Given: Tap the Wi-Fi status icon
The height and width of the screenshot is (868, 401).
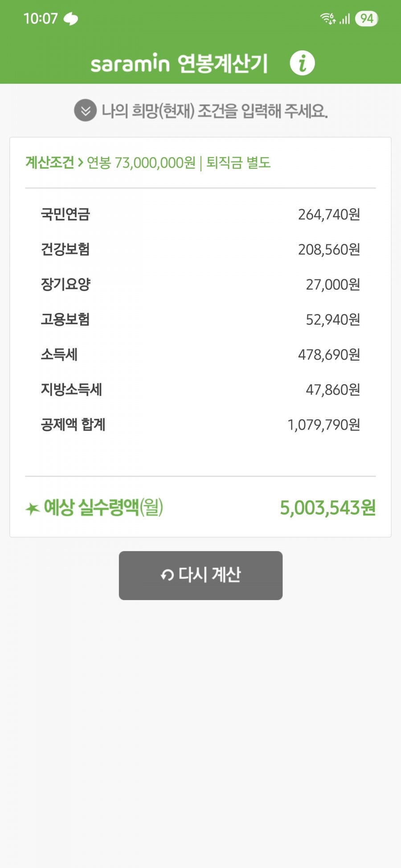Looking at the screenshot, I should (328, 19).
